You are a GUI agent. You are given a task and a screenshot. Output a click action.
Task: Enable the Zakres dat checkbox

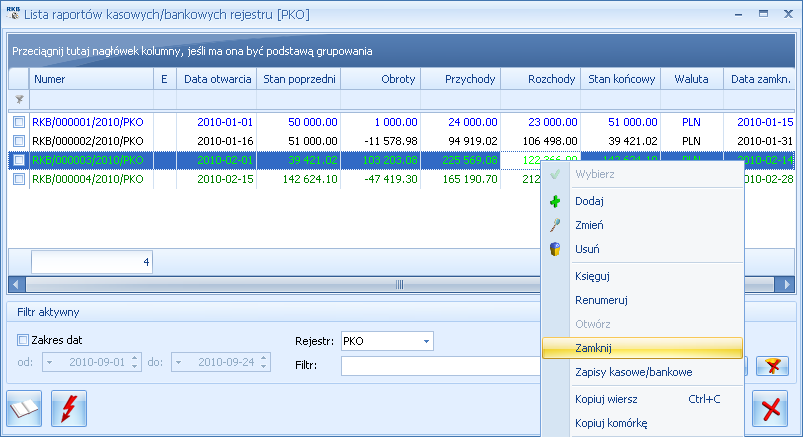23,340
